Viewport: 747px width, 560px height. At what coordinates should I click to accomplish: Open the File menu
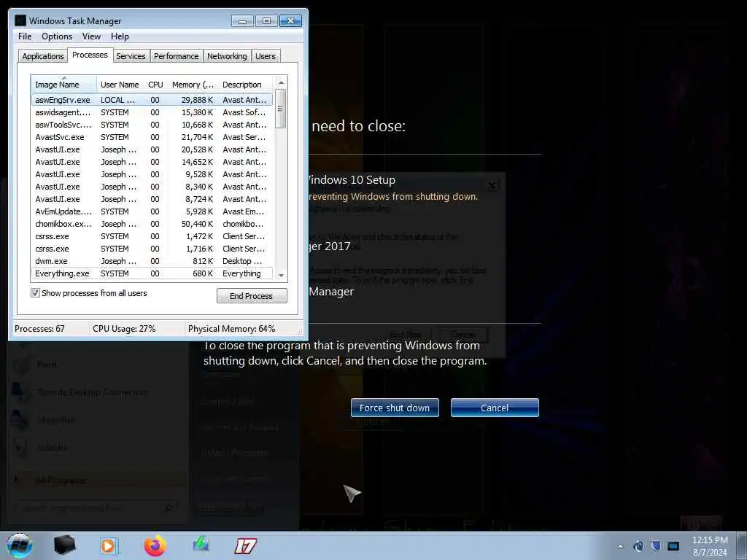(25, 36)
